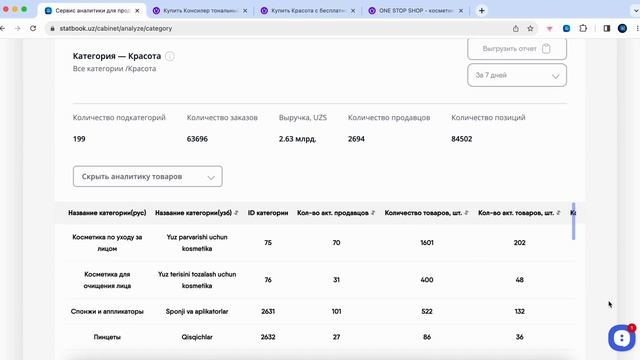
Task: Switch to the Купить Консилер tab
Action: (200, 11)
